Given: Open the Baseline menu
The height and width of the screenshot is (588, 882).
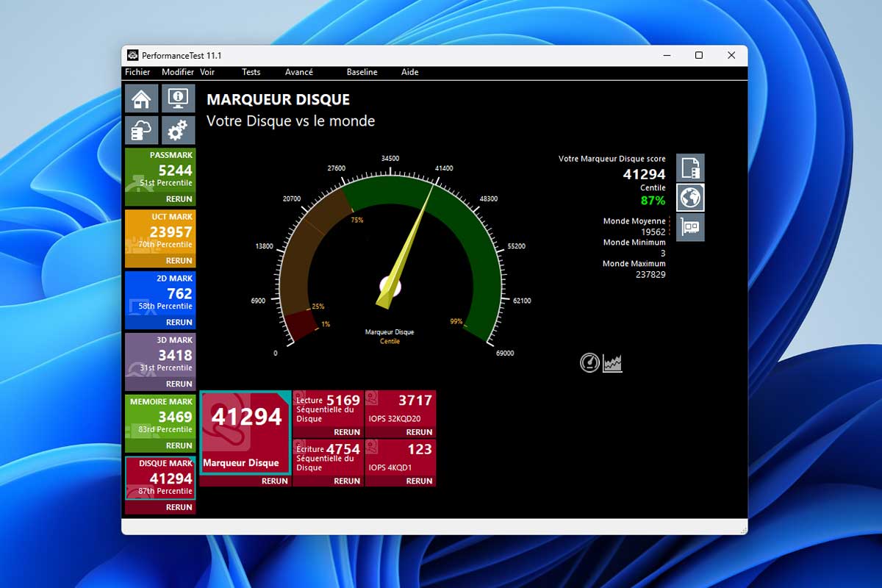Looking at the screenshot, I should pos(362,72).
